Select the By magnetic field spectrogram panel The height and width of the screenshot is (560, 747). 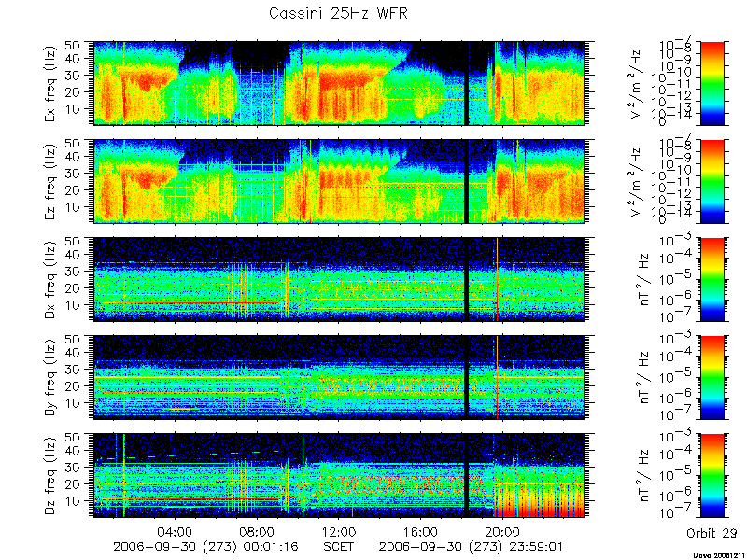339,377
